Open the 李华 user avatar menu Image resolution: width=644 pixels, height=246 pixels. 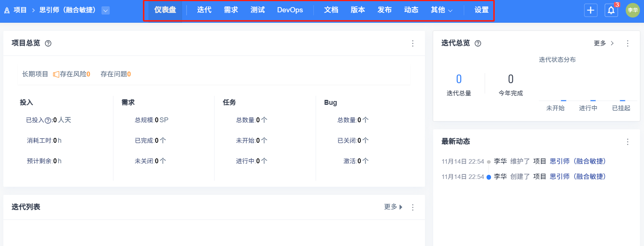pyautogui.click(x=633, y=10)
